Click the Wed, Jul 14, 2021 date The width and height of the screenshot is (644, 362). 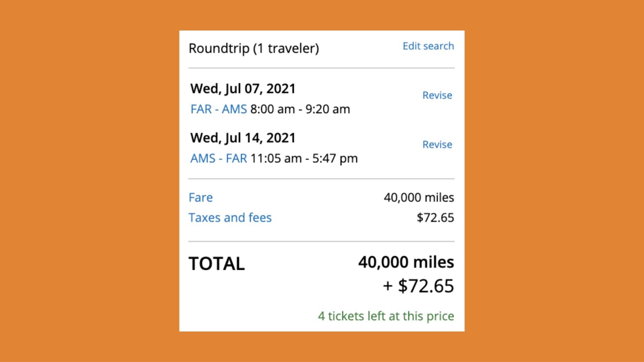pos(243,138)
